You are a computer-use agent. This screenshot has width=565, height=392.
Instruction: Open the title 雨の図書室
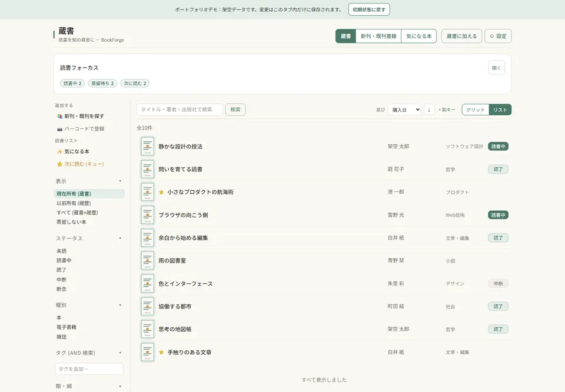tap(172, 261)
